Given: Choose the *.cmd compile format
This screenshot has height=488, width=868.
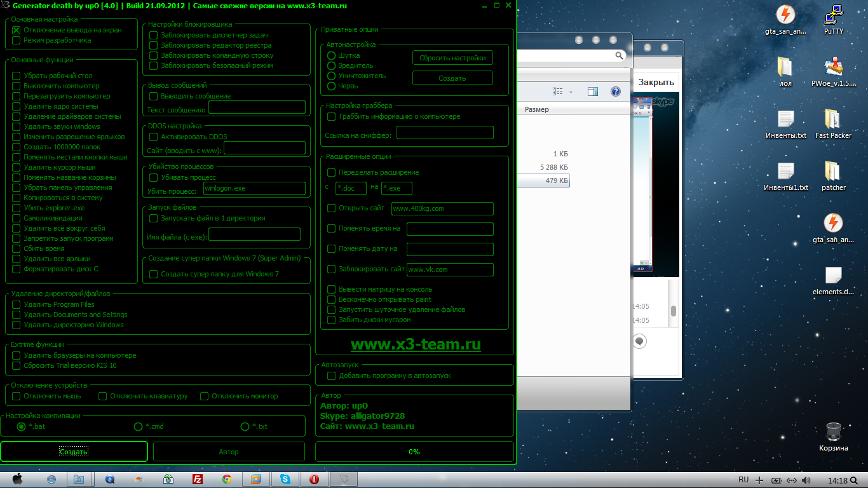Looking at the screenshot, I should click(x=138, y=426).
